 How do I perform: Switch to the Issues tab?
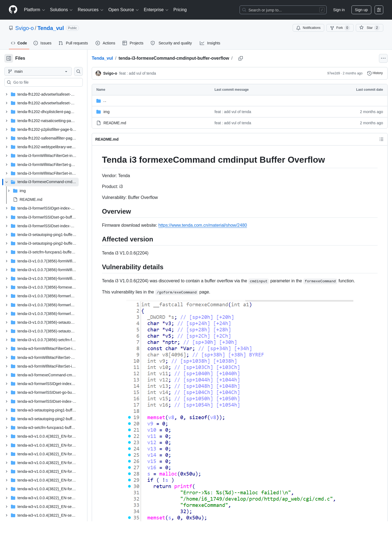[42, 43]
